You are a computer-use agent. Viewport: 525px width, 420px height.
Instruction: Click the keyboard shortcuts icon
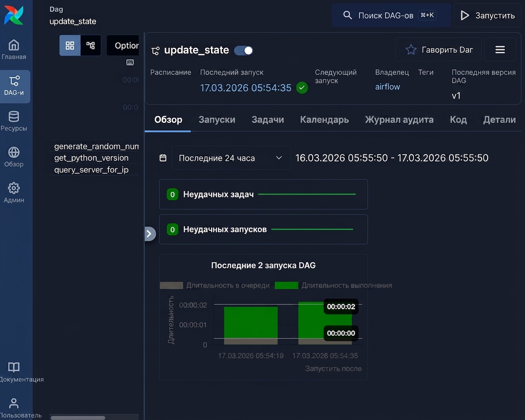pos(130,62)
